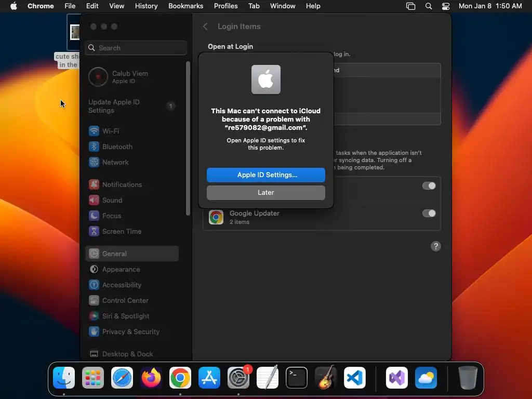Open Notifications bell icon

click(94, 184)
